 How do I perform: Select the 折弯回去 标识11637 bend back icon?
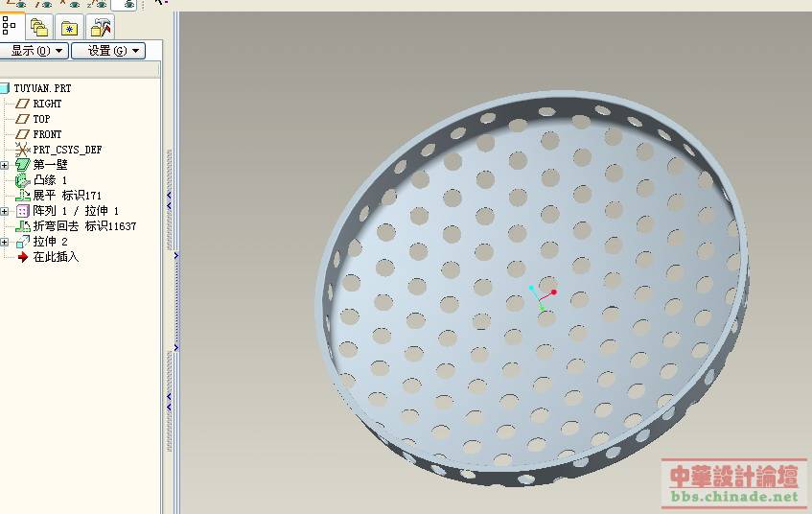[x=22, y=226]
